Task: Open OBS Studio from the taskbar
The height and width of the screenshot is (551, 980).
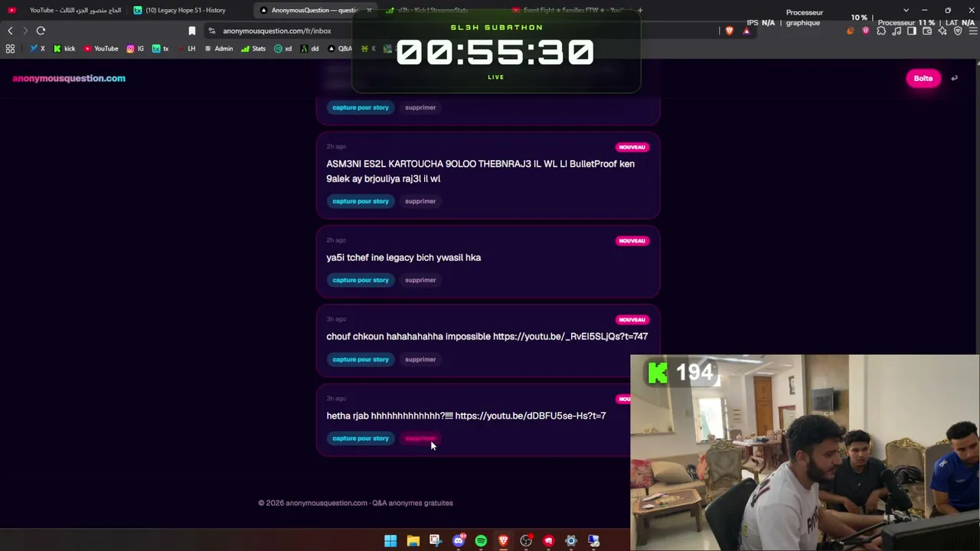Action: tap(526, 541)
